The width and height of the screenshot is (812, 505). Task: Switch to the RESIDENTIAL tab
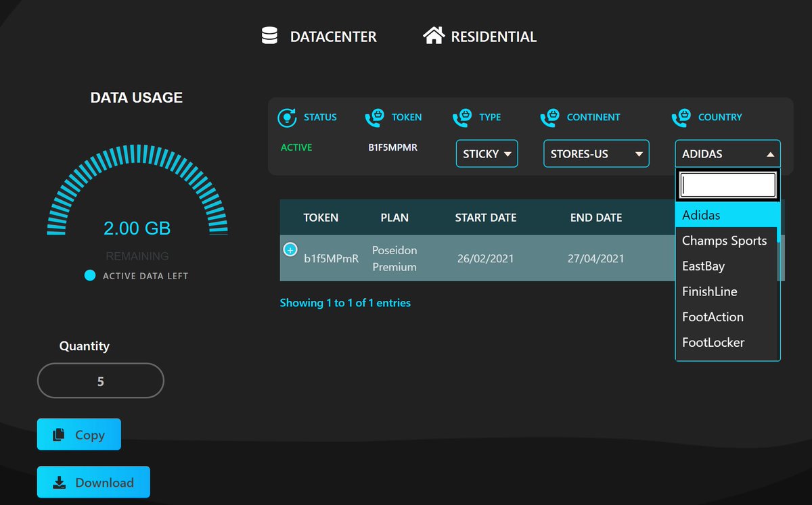[480, 37]
